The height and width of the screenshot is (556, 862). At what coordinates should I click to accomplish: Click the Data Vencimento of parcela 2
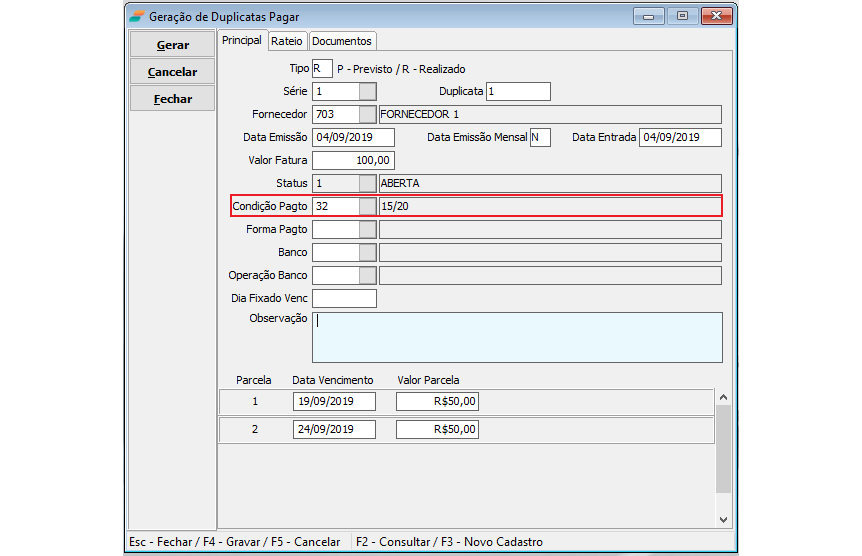click(335, 429)
